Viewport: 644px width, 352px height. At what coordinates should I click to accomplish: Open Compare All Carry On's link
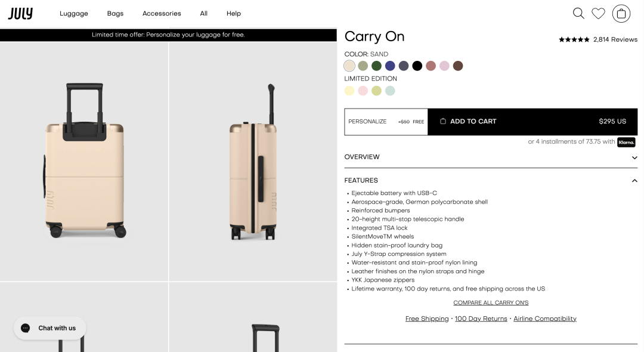pos(491,302)
